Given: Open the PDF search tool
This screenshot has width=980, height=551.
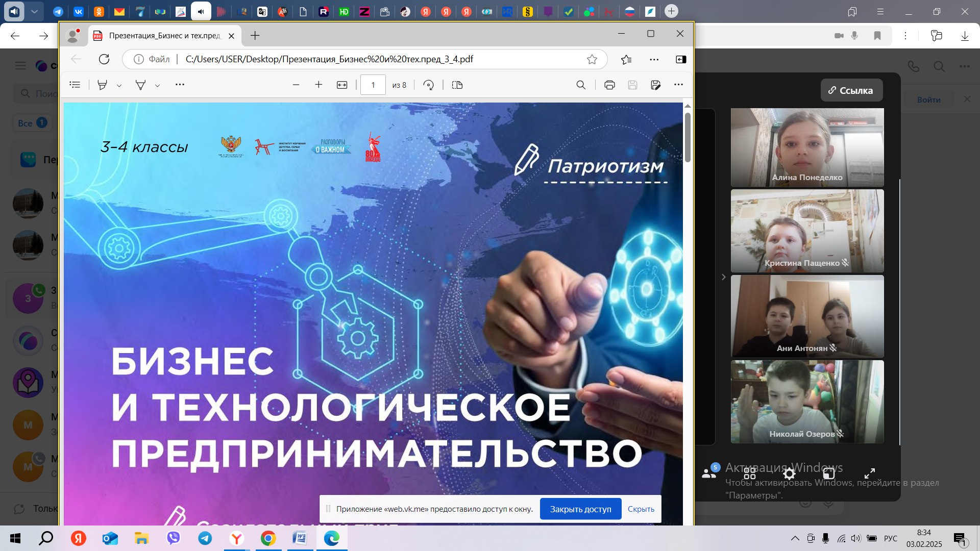Looking at the screenshot, I should pos(581,85).
